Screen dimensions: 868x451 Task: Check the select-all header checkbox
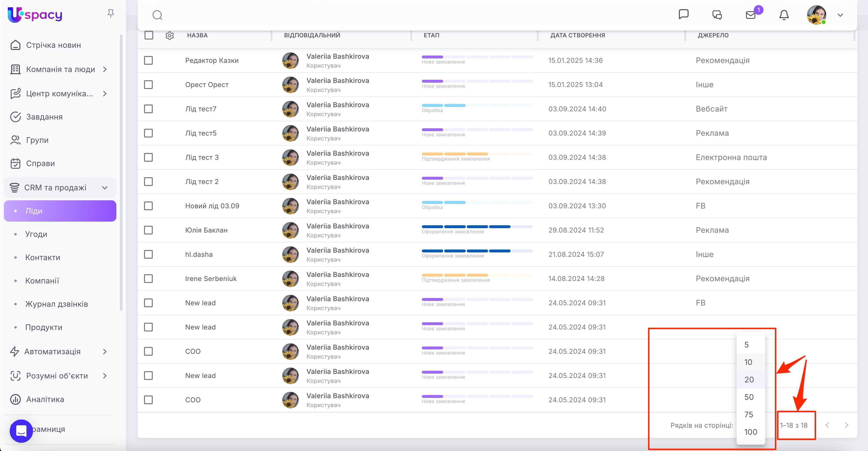[x=149, y=35]
